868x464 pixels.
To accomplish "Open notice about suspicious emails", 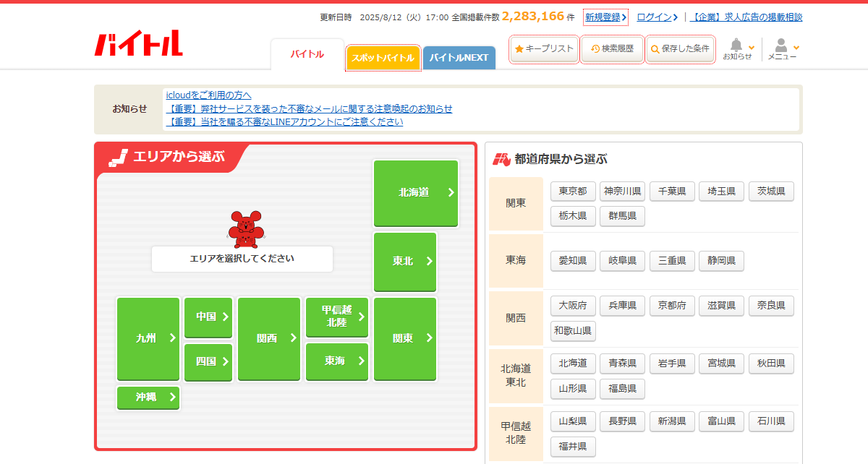I will [309, 108].
